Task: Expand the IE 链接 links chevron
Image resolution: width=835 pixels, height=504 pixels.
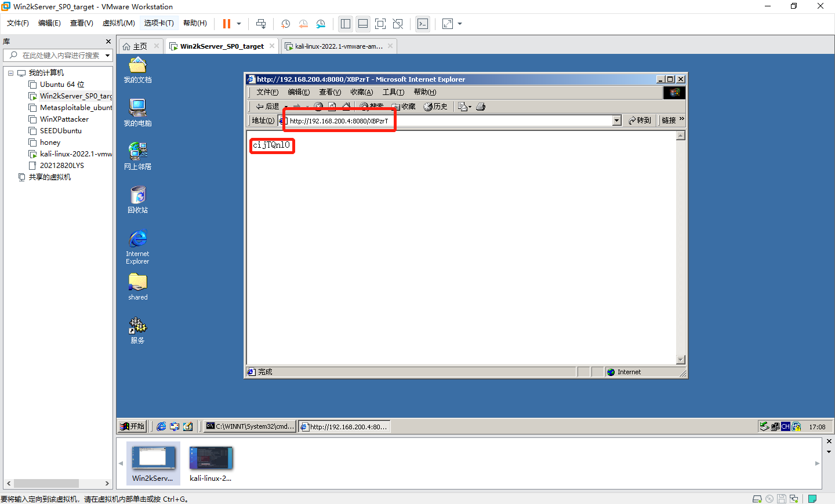Action: coord(682,119)
